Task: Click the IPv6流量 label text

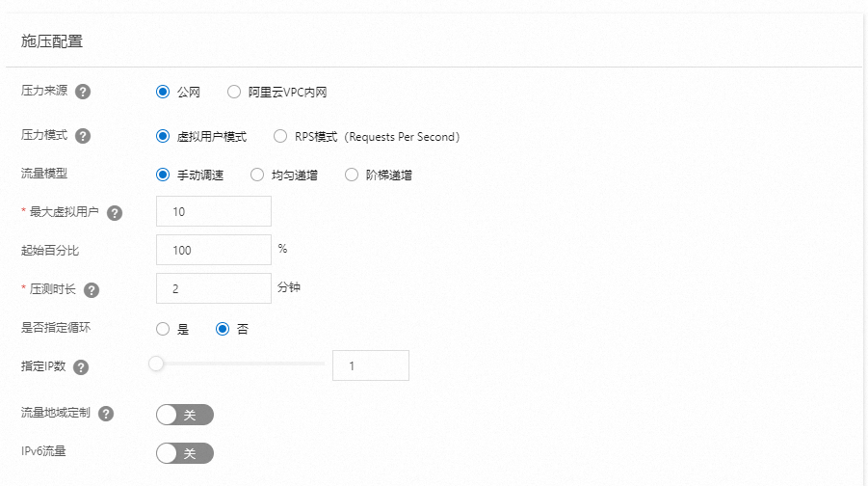Action: click(x=43, y=451)
